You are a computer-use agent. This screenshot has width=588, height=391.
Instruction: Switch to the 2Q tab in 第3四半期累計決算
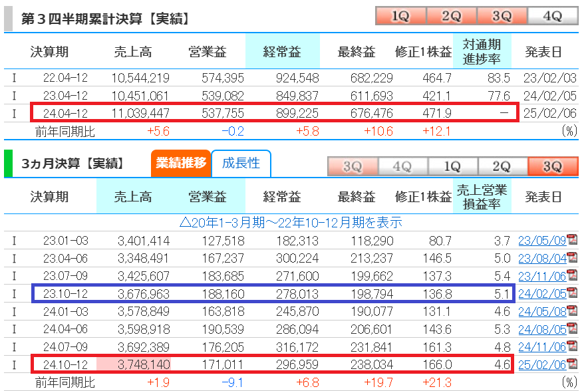pos(451,16)
